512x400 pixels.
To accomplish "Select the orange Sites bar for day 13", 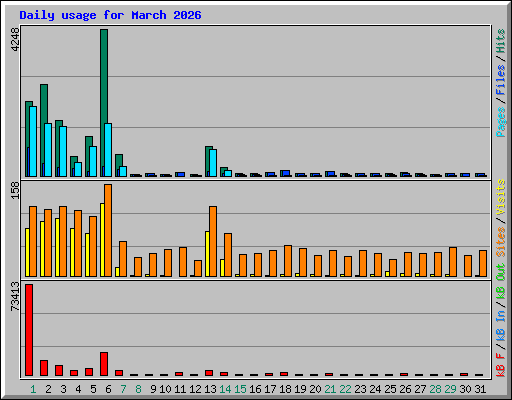I will tap(213, 241).
